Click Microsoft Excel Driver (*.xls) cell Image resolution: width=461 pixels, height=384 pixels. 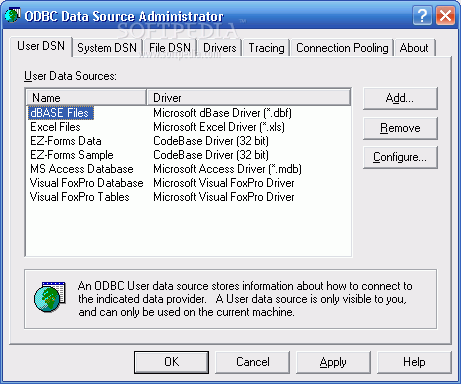point(219,127)
